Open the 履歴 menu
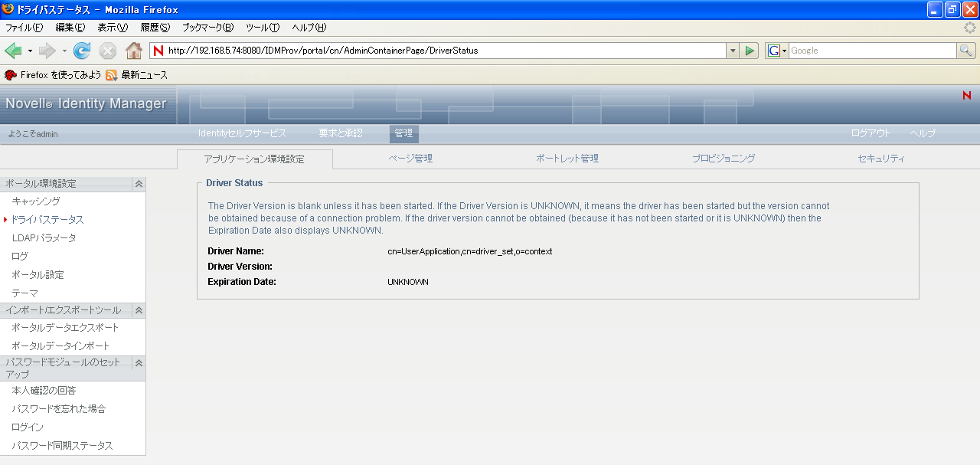 pos(155,28)
